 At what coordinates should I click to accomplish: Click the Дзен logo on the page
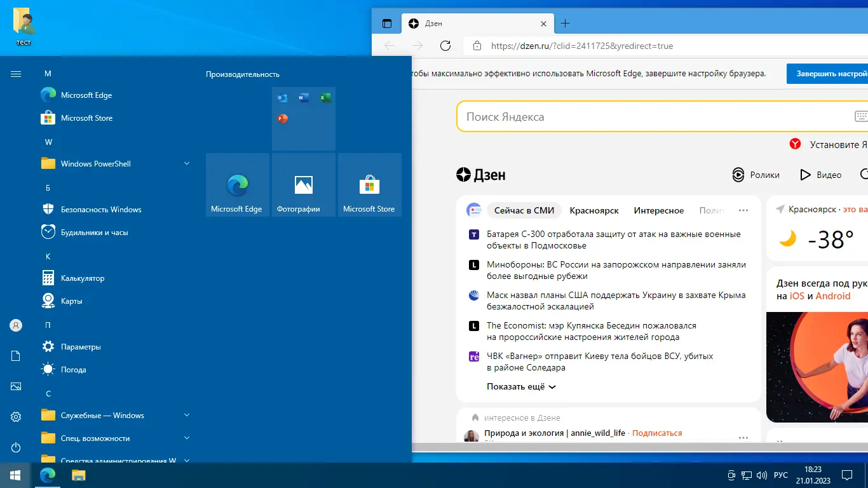[481, 175]
